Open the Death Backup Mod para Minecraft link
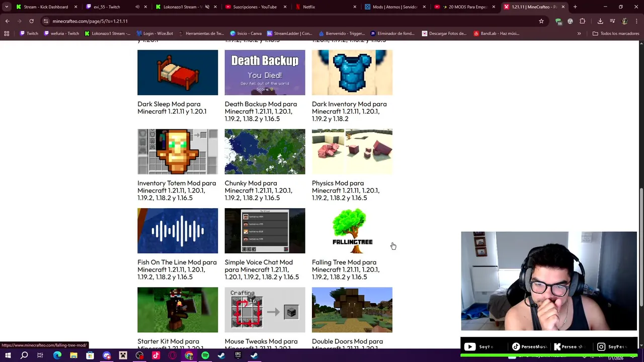644x362 pixels. pos(261,111)
